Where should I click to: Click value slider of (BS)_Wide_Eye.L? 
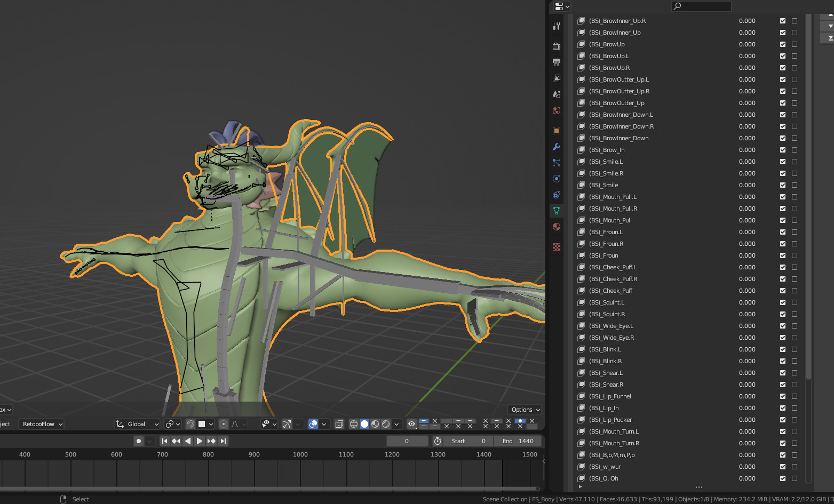747,326
